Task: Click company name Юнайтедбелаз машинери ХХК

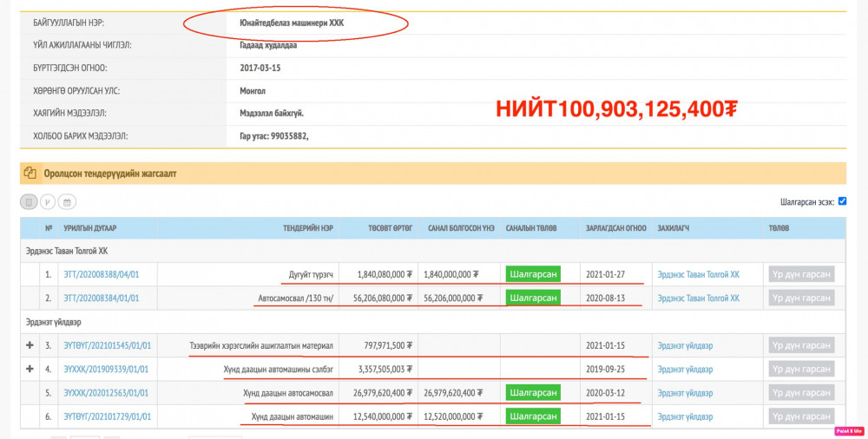Action: click(x=292, y=23)
